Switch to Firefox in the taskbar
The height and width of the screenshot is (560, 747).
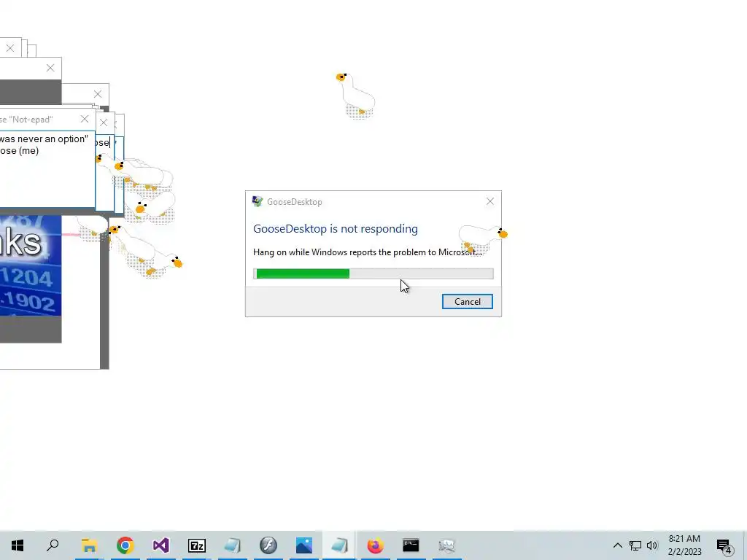click(x=375, y=545)
